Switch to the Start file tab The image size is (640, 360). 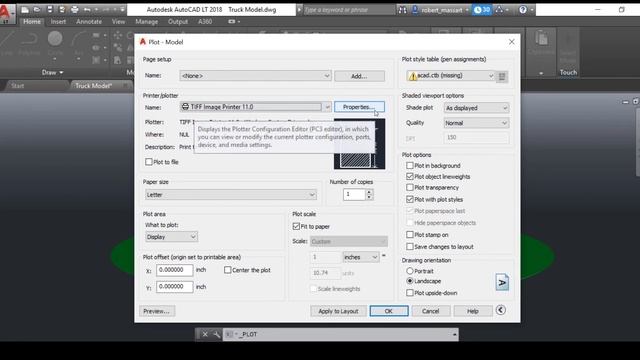pyautogui.click(x=36, y=86)
